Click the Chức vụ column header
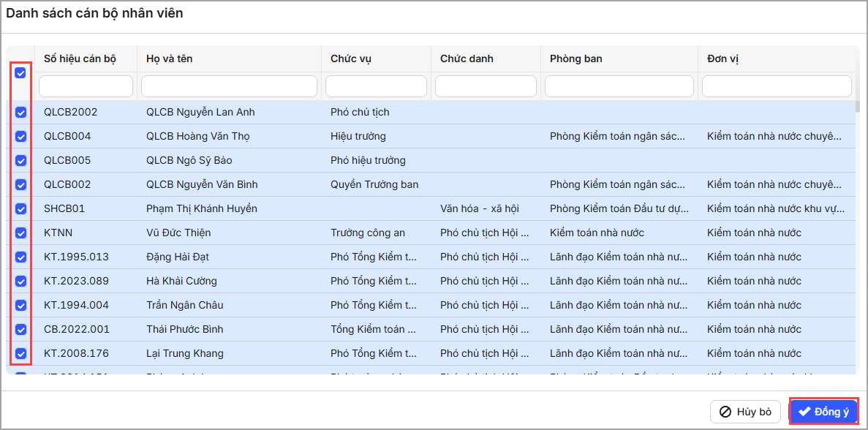The height and width of the screenshot is (430, 868). pos(350,59)
